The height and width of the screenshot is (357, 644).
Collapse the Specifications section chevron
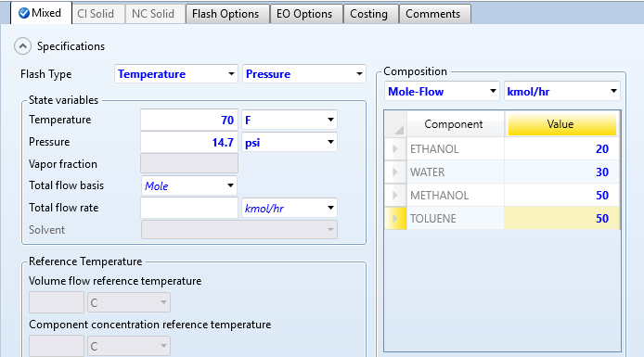pyautogui.click(x=22, y=46)
